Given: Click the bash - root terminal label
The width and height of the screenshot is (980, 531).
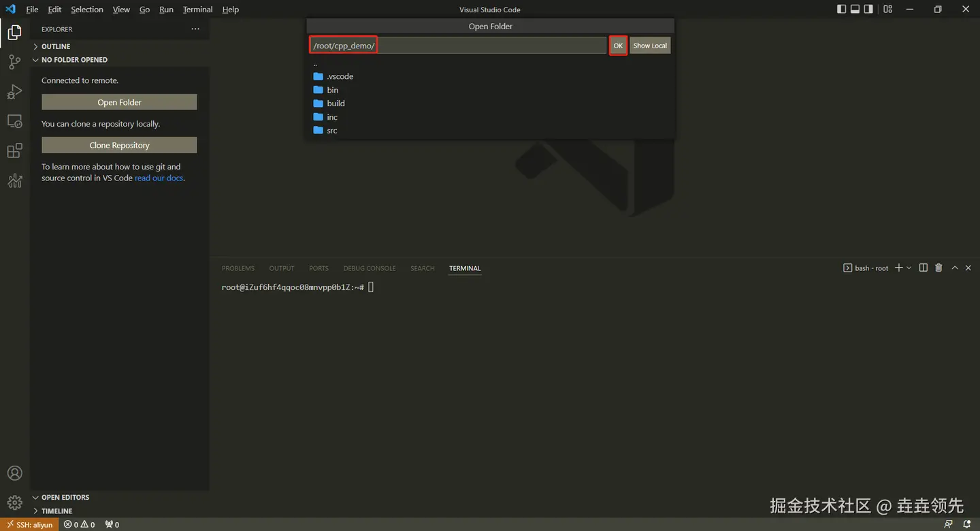Looking at the screenshot, I should (866, 268).
